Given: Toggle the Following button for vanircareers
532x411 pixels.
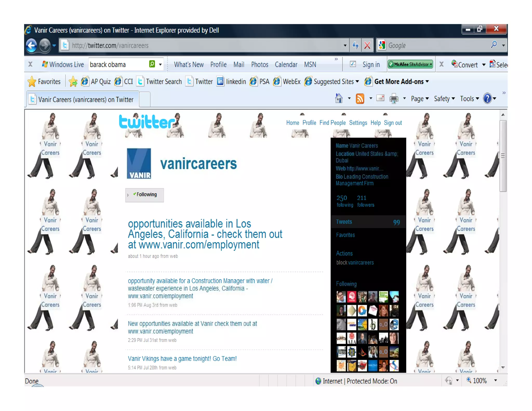Looking at the screenshot, I should pyautogui.click(x=144, y=195).
